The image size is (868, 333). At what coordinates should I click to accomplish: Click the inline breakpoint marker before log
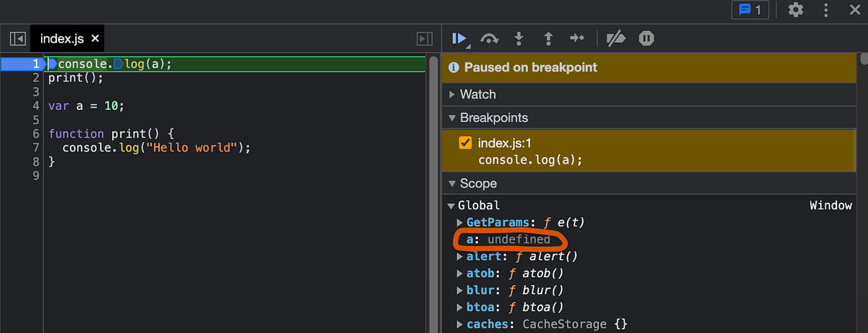click(119, 64)
